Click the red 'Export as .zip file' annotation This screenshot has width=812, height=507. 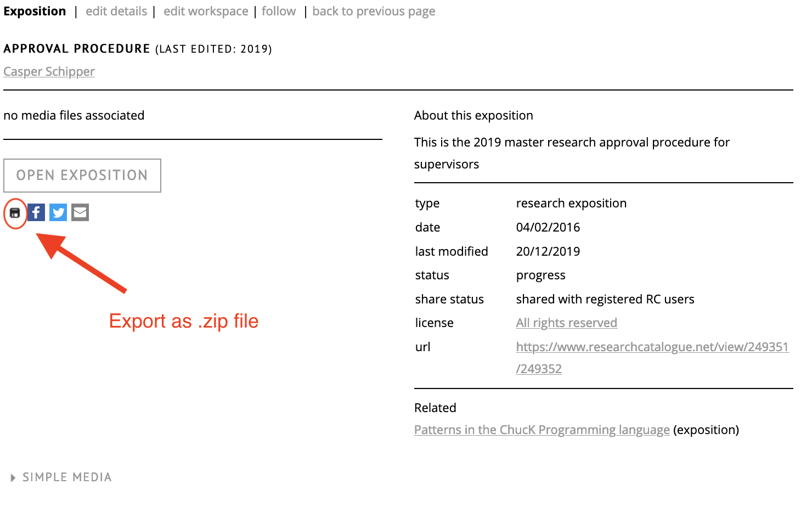click(184, 321)
